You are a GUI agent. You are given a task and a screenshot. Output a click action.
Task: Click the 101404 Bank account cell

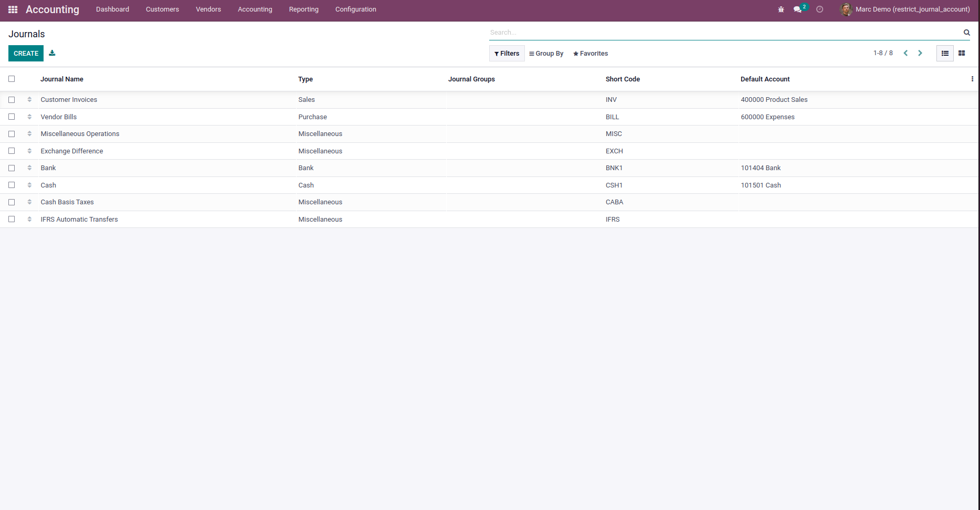point(761,168)
